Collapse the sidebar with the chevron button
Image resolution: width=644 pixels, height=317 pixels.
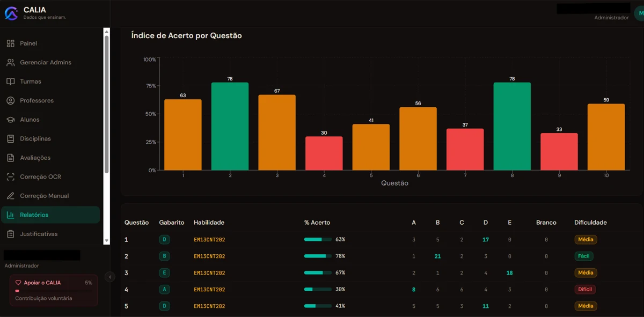click(109, 277)
